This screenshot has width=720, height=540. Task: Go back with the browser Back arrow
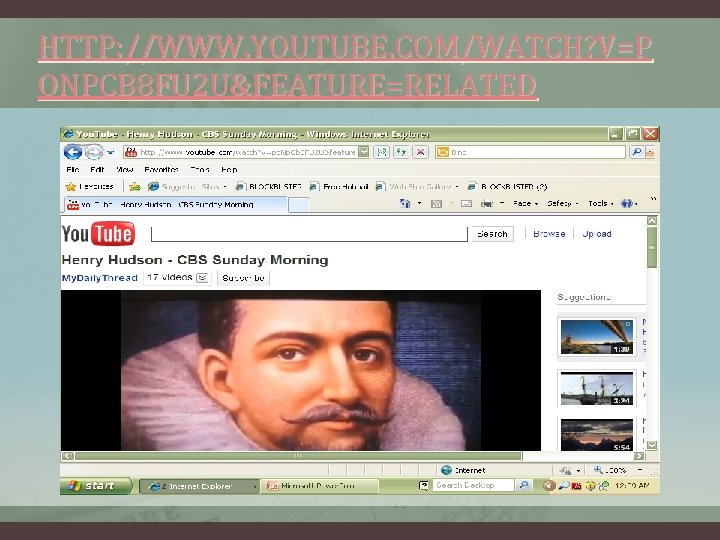click(x=73, y=152)
